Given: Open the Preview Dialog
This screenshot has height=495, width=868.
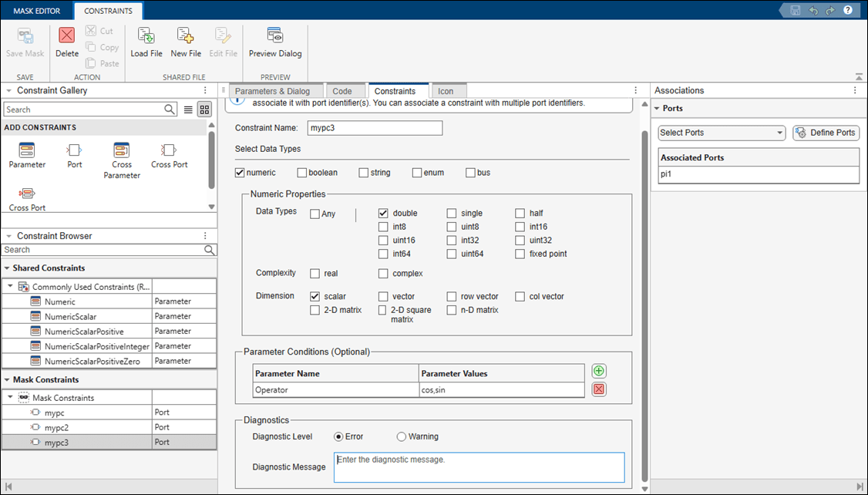Looking at the screenshot, I should click(x=275, y=37).
